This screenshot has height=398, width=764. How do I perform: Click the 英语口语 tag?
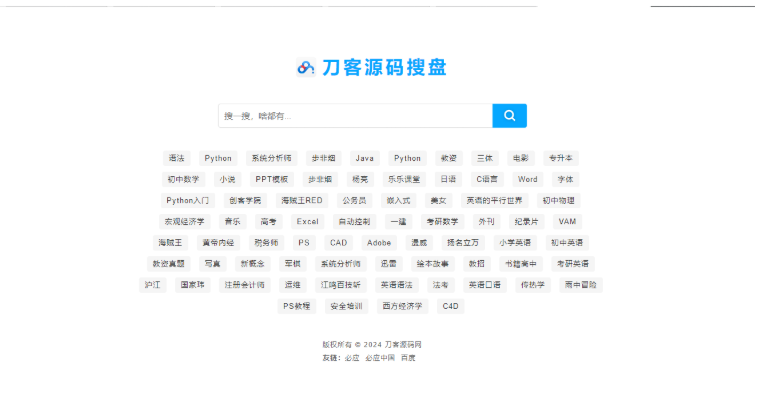pyautogui.click(x=485, y=285)
